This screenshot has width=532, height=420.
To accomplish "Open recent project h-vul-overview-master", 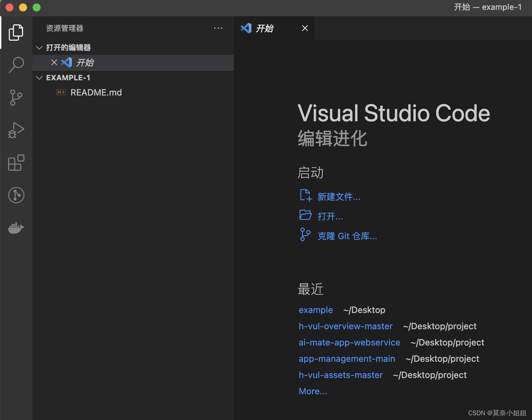I will pyautogui.click(x=346, y=326).
